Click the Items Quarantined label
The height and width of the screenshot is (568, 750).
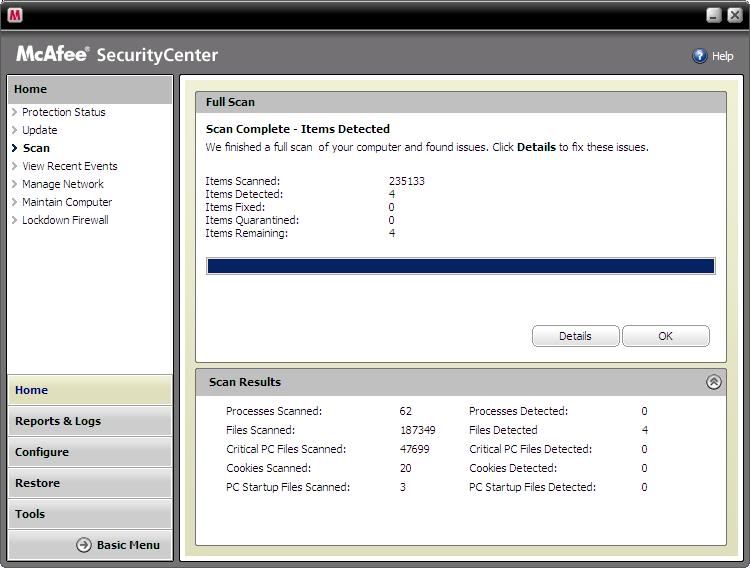pyautogui.click(x=252, y=220)
